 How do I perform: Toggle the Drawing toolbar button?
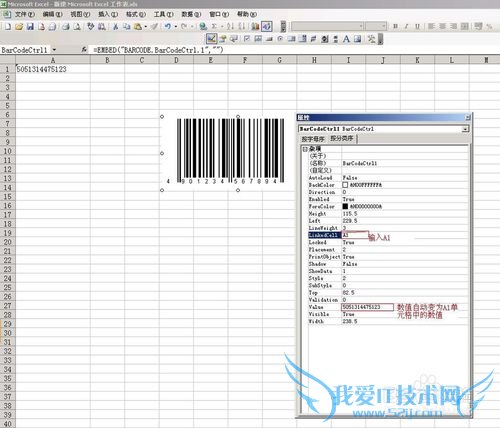[267, 27]
